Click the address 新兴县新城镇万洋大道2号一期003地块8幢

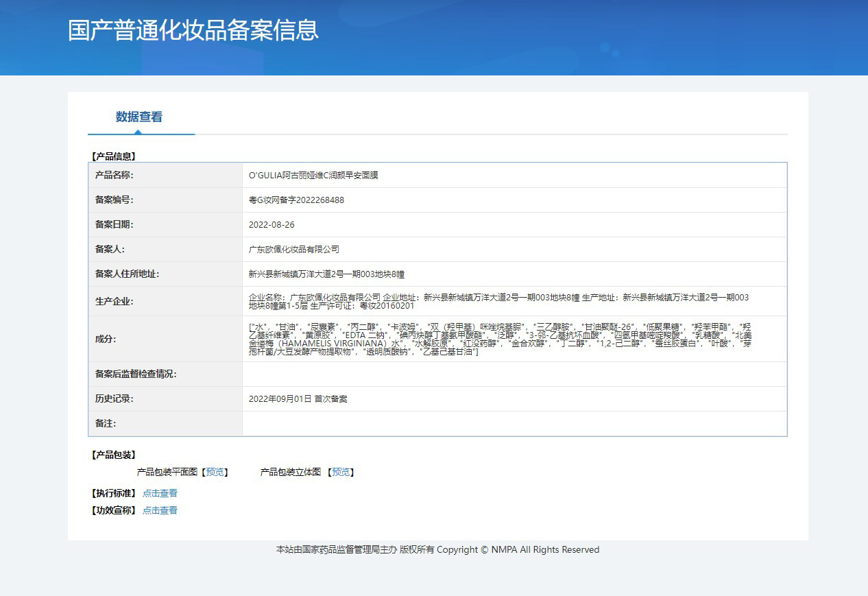coord(326,274)
